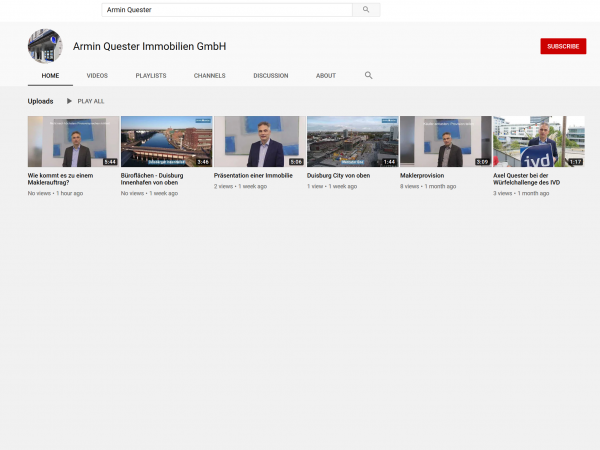Click text '8 views • 1 month ago'

[428, 186]
